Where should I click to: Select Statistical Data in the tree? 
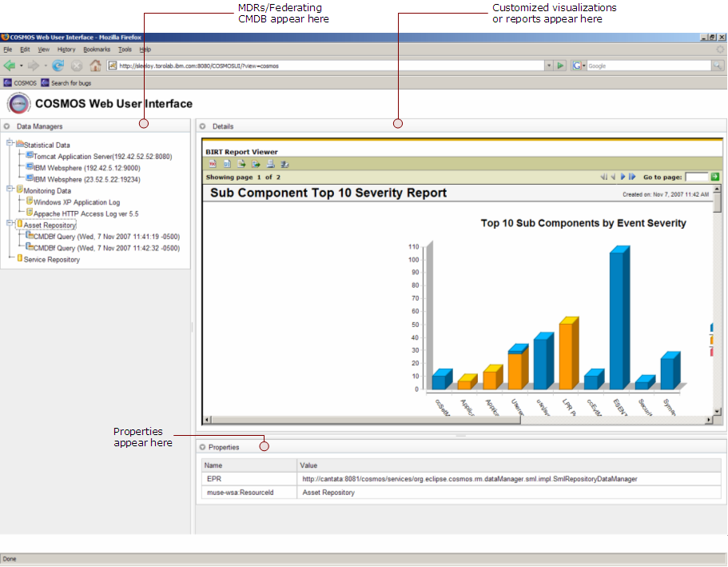coord(46,145)
